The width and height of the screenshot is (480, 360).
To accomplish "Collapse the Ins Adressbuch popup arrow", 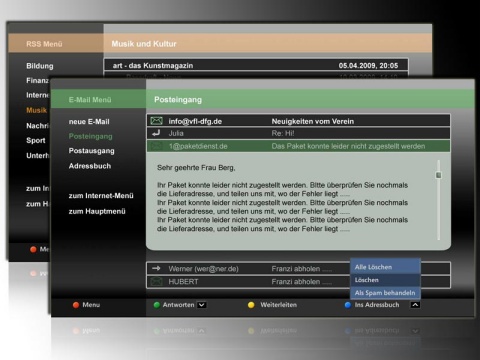I will (415, 305).
